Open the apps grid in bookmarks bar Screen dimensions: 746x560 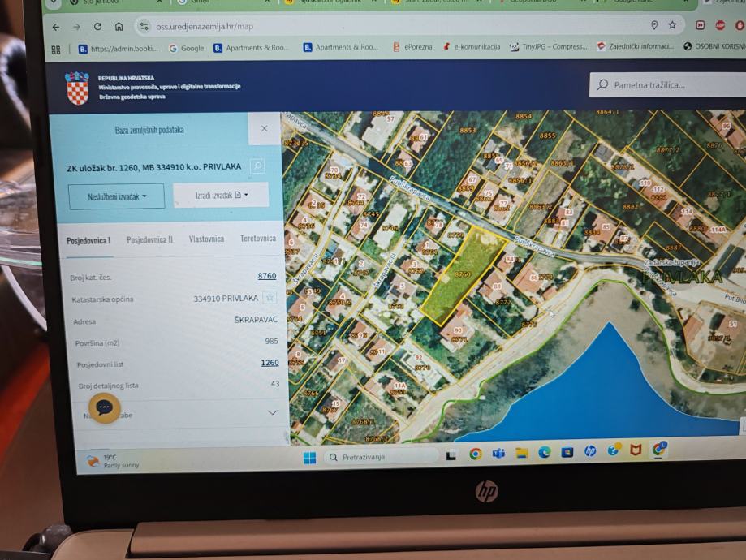coord(56,50)
